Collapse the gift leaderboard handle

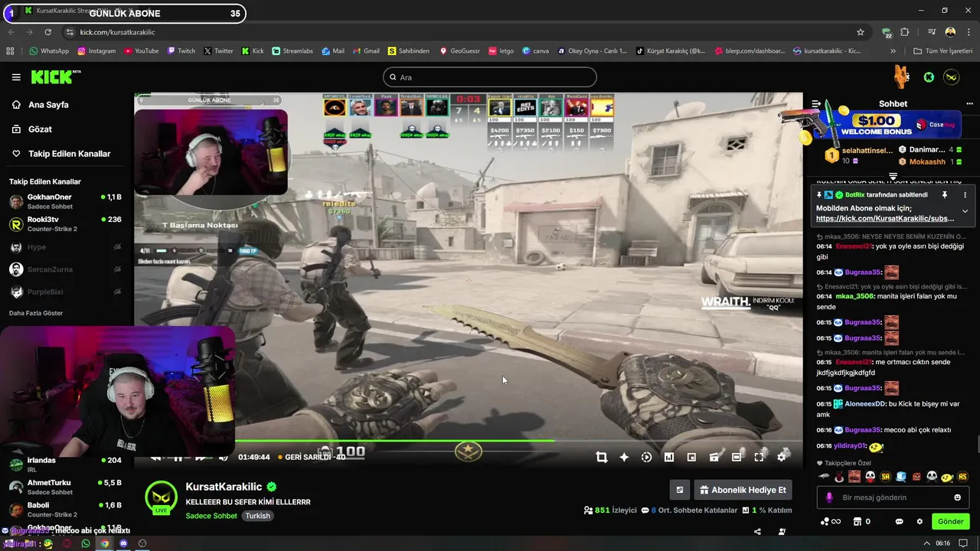tap(893, 176)
